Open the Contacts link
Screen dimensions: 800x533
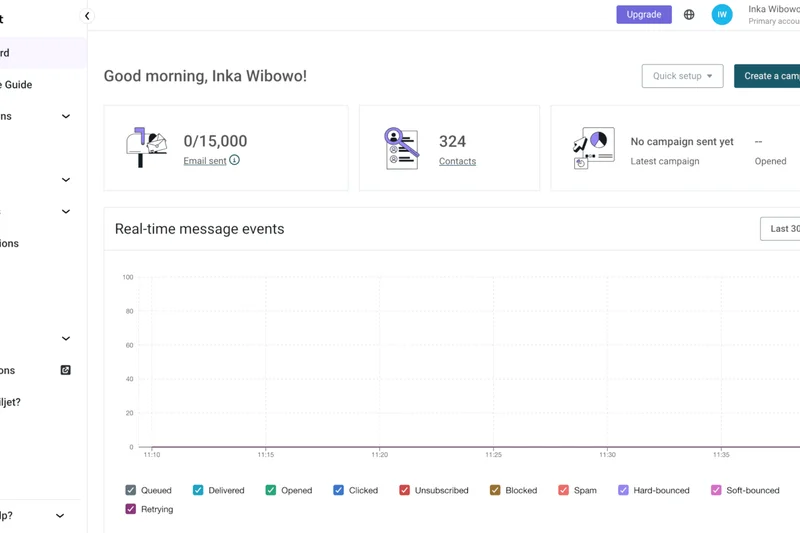pos(457,161)
